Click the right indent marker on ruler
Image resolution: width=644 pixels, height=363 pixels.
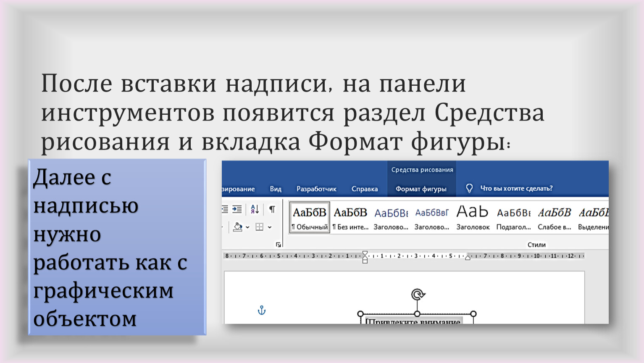[x=468, y=258]
